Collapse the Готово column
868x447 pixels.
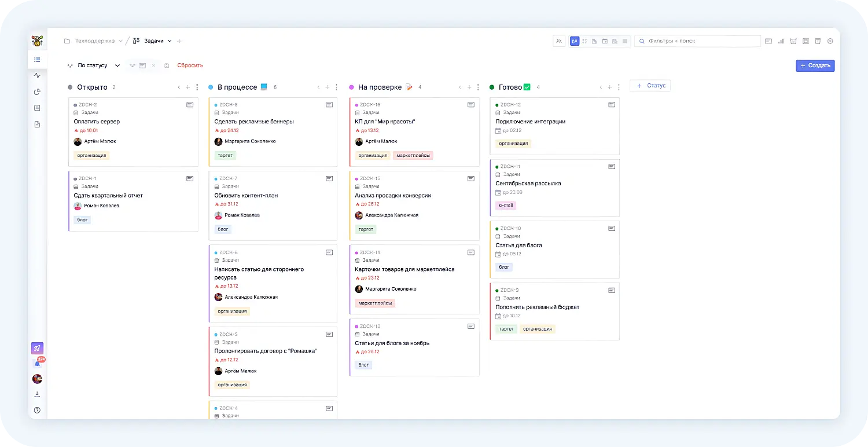601,87
